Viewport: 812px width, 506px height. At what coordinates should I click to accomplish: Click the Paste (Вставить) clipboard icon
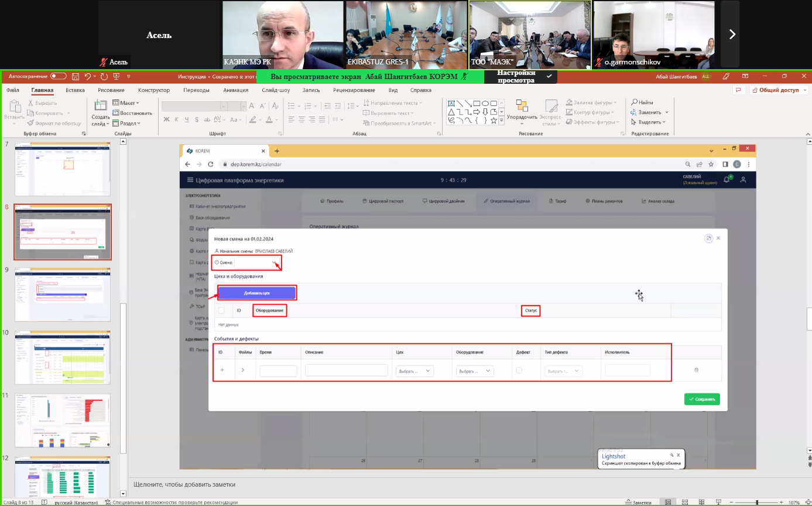(x=14, y=105)
